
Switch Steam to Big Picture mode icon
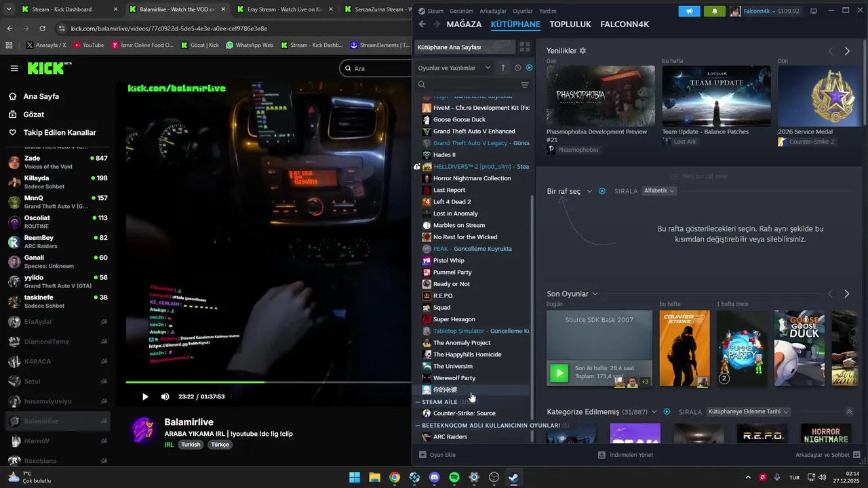[x=814, y=12]
